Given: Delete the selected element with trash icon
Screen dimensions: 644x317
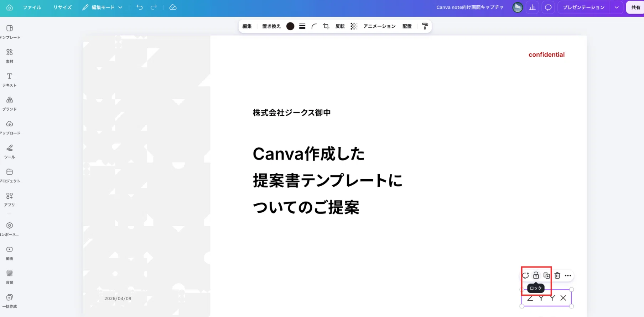Looking at the screenshot, I should pyautogui.click(x=557, y=275).
